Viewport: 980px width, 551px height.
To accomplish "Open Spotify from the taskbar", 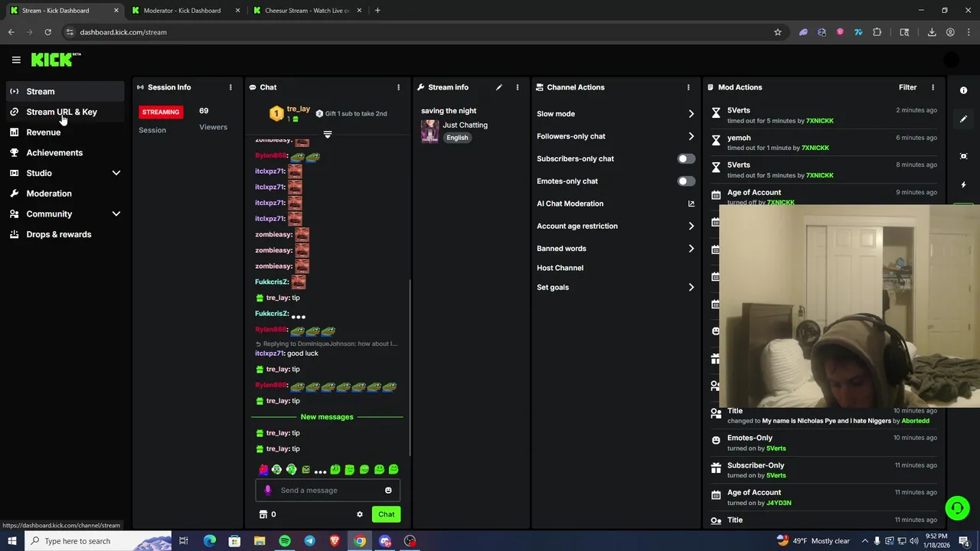I will [x=284, y=541].
